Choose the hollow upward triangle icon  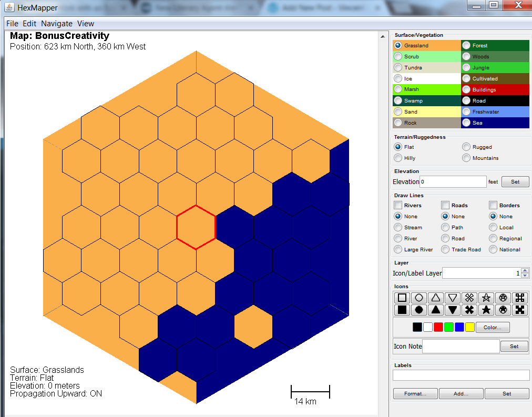(x=436, y=298)
